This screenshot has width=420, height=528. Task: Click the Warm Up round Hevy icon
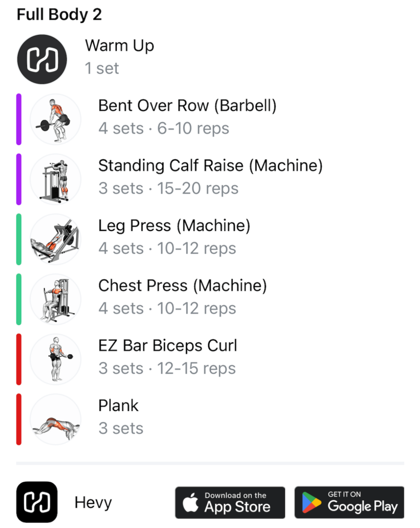click(x=42, y=59)
